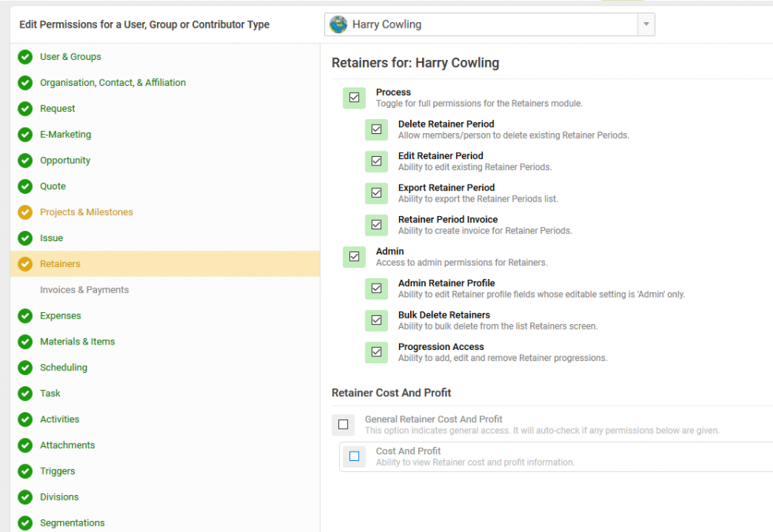
Task: Open Expenses permissions section
Action: pos(61,316)
